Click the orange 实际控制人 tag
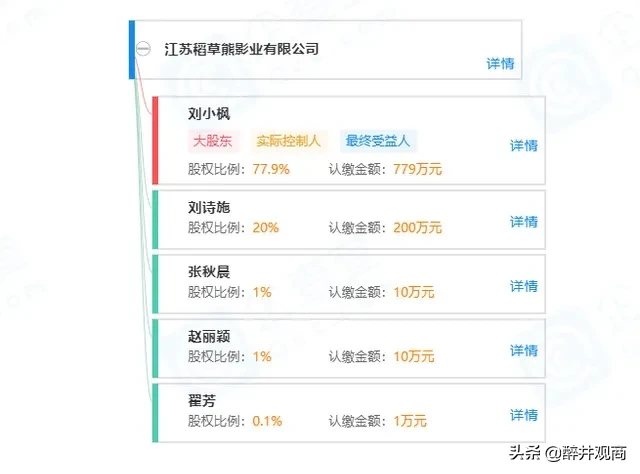 click(289, 141)
